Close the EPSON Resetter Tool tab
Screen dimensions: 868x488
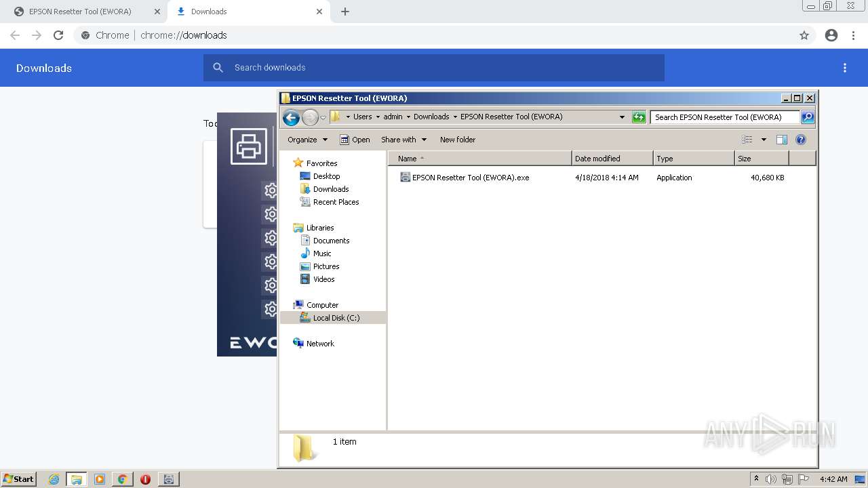coord(157,12)
